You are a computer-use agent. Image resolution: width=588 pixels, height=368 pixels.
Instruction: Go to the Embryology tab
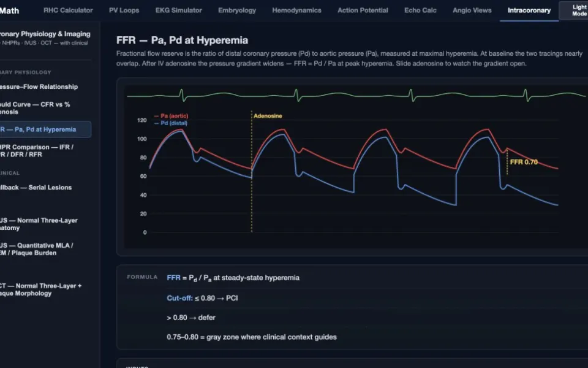(237, 10)
